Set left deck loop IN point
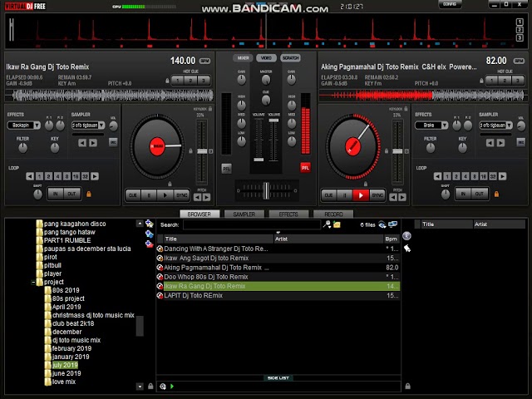 tap(56, 194)
